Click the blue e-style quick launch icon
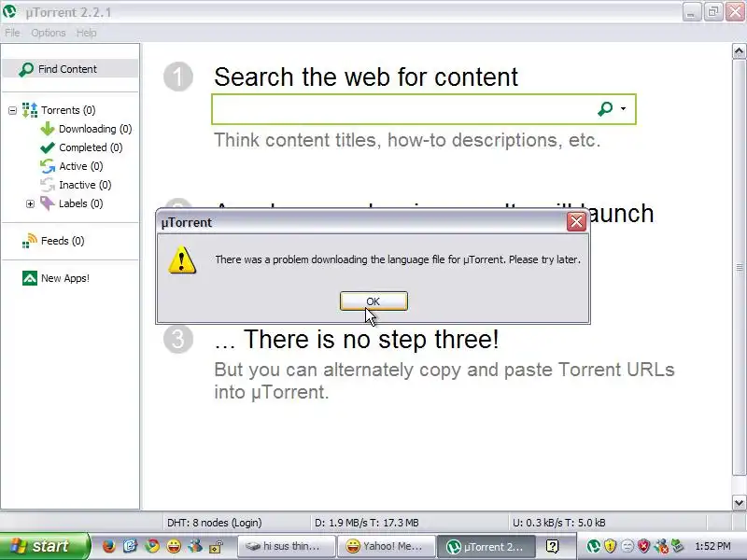The width and height of the screenshot is (747, 560). 130,546
